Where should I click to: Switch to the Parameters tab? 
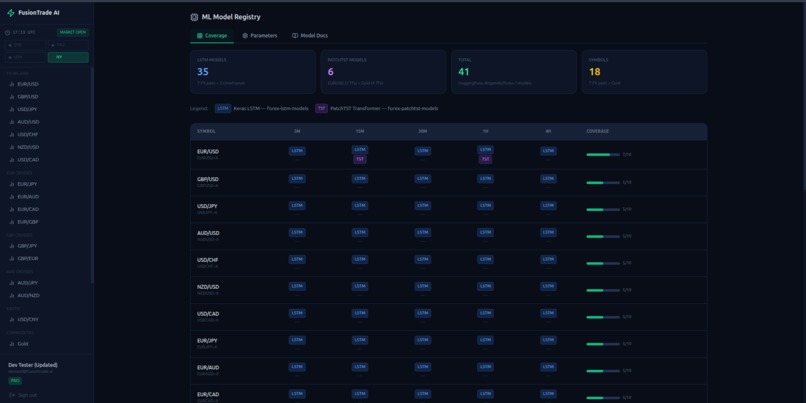pos(260,35)
